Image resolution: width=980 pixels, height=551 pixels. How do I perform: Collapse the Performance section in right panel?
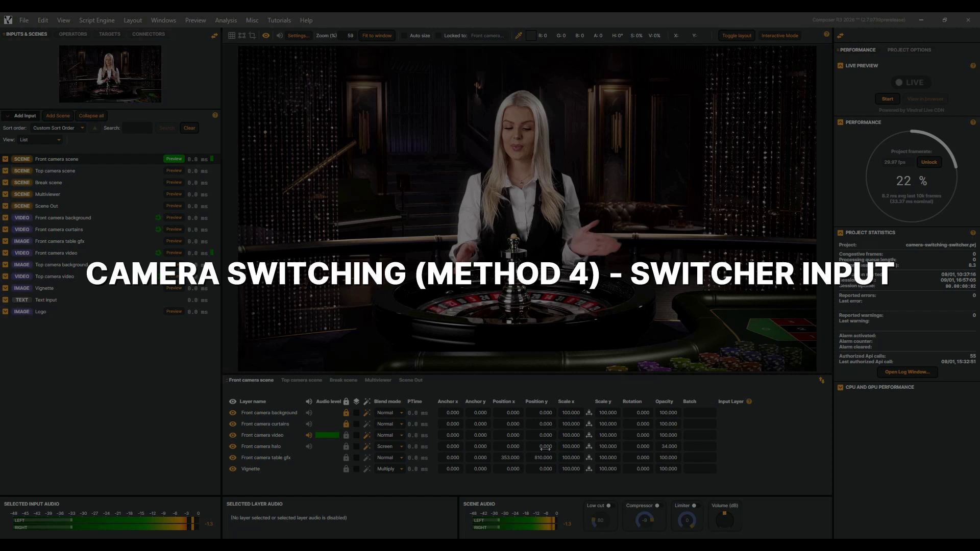coord(840,122)
